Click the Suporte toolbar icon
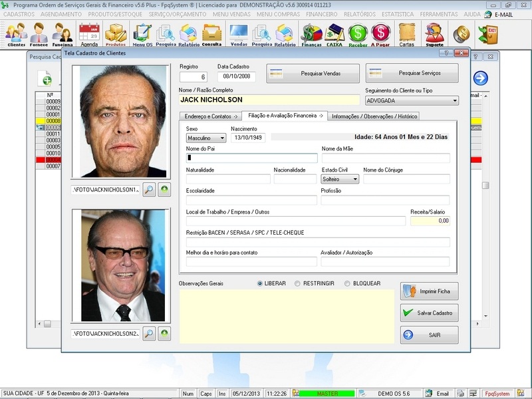The height and width of the screenshot is (399, 532). [436, 33]
